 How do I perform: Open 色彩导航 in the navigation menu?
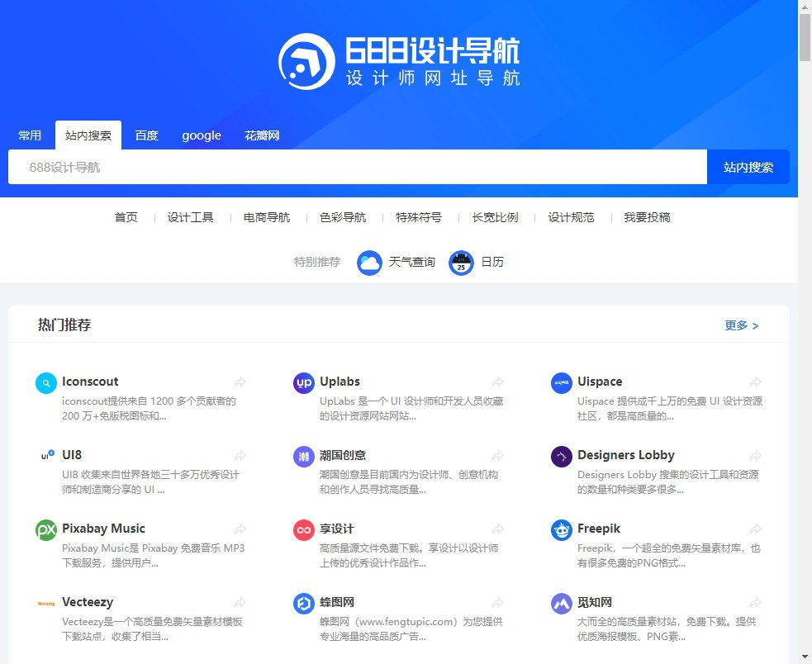click(343, 217)
